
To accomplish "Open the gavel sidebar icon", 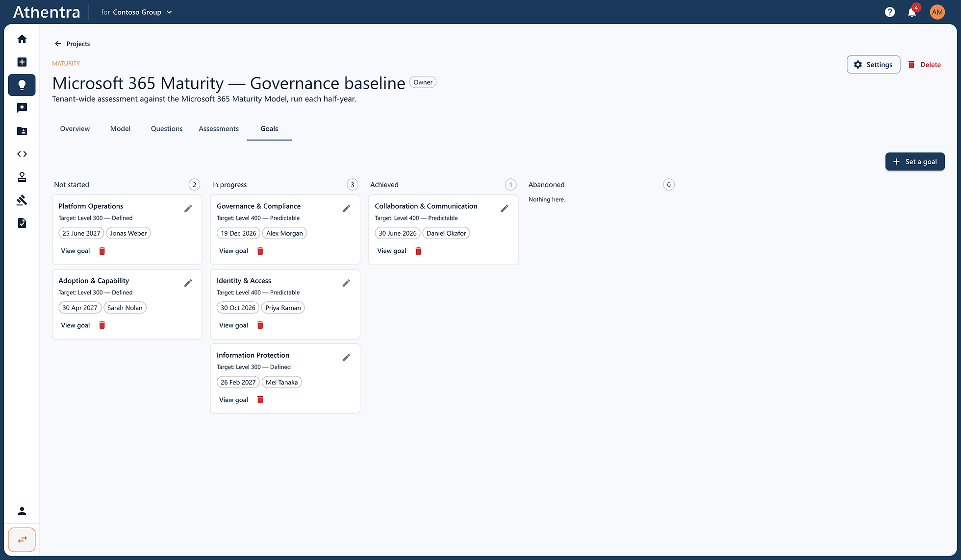I will click(22, 200).
